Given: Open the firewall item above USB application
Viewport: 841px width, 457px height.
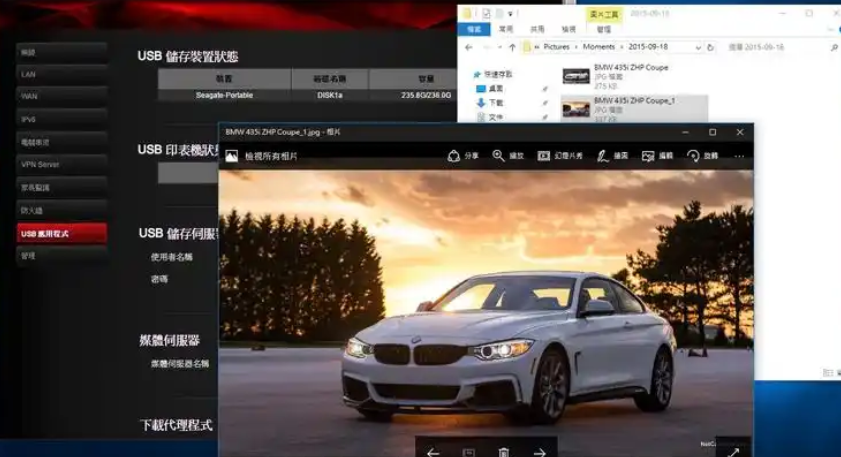Looking at the screenshot, I should click(x=62, y=210).
